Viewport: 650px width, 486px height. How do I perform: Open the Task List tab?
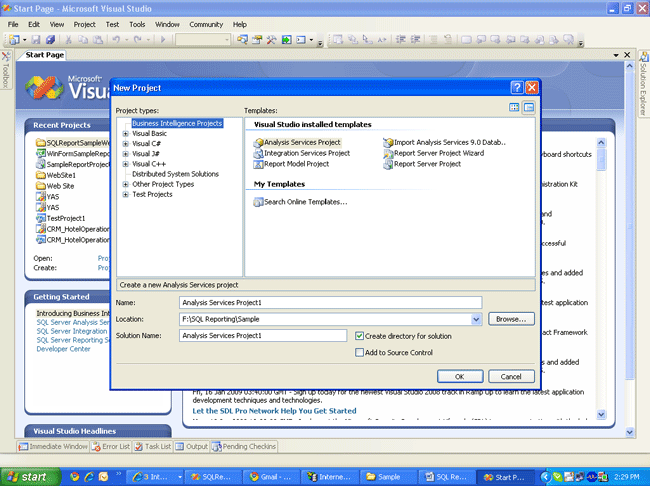coord(153,447)
